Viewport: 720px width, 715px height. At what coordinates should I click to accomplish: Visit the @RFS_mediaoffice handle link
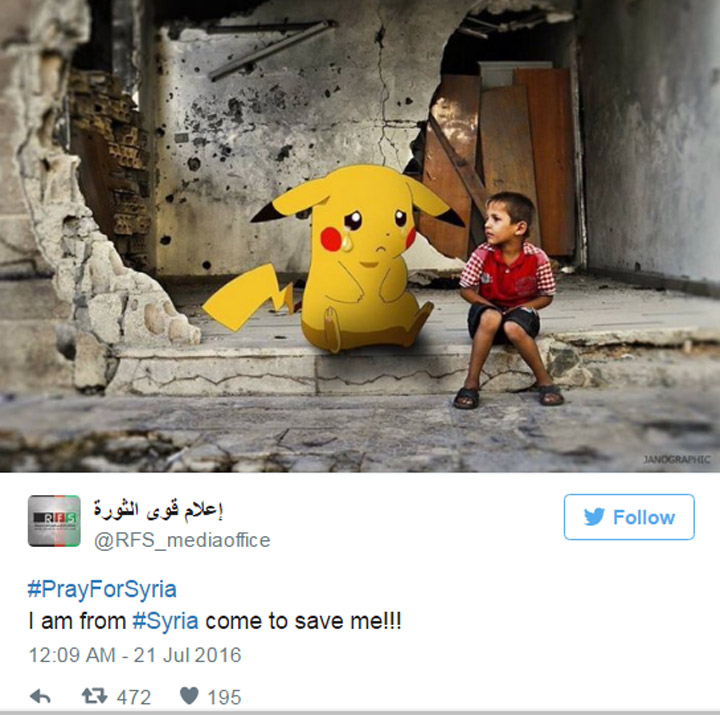182,540
